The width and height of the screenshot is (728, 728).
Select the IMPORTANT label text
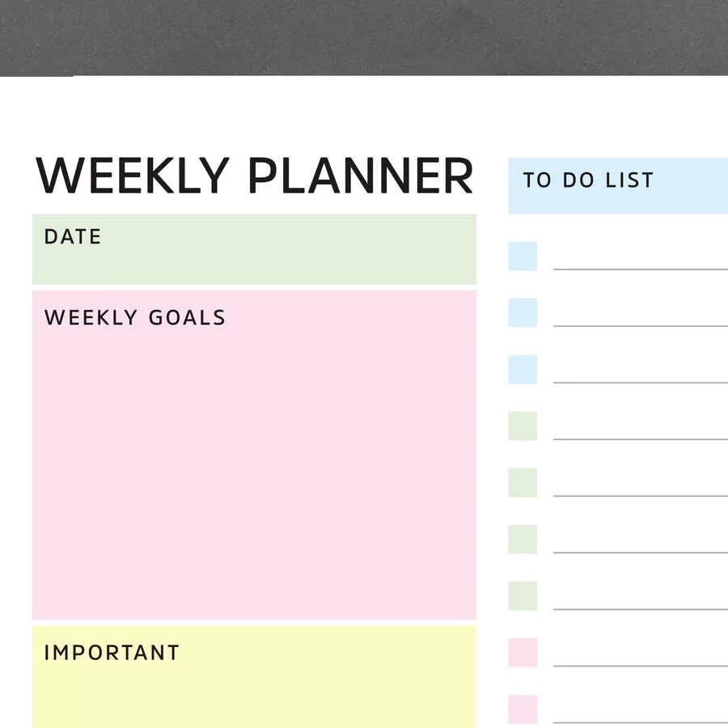112,652
